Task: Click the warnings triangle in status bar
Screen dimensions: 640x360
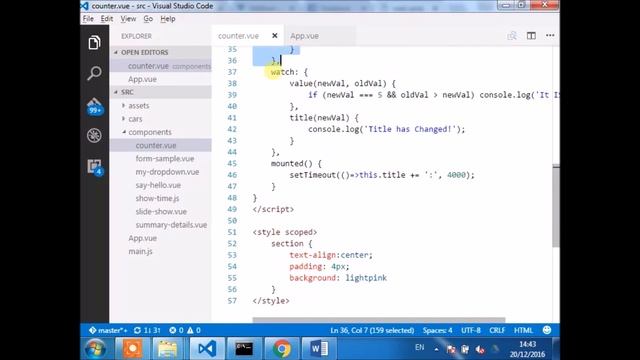Action: [190, 330]
